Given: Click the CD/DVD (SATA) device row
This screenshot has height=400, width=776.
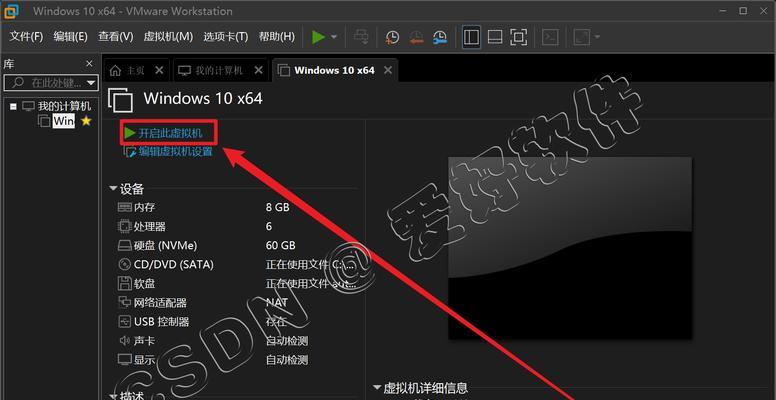Looking at the screenshot, I should tap(237, 264).
